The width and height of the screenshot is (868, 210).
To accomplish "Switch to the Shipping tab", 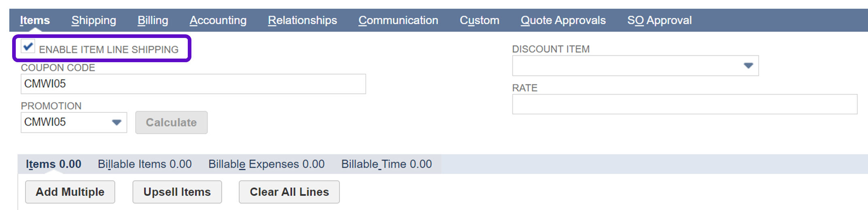I will tap(93, 20).
